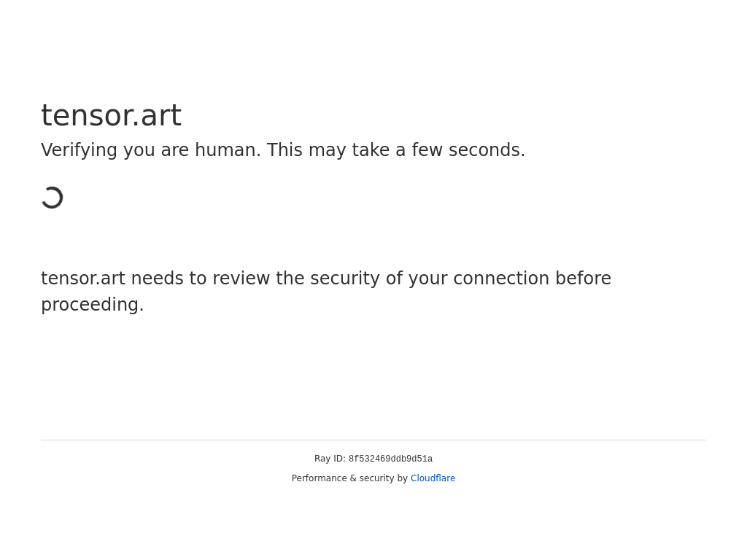Screen dimensions: 747x560
Task: Click the word "your" in the paragraph
Action: point(427,279)
